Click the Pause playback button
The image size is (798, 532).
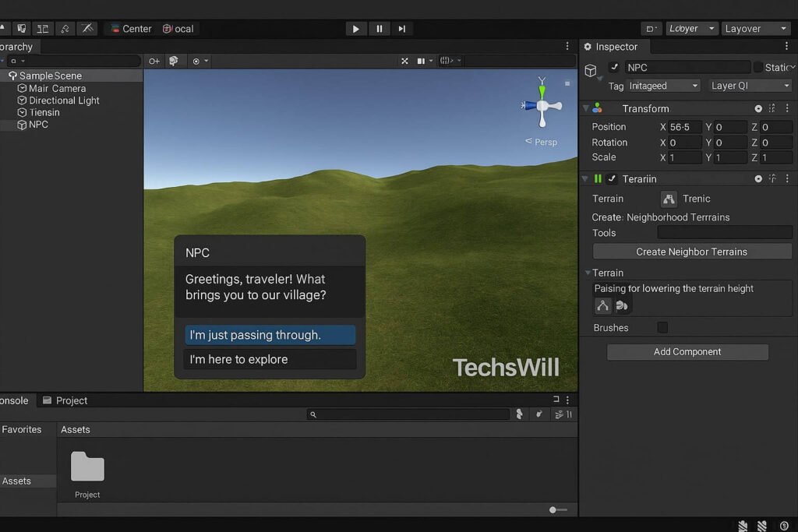(x=379, y=29)
